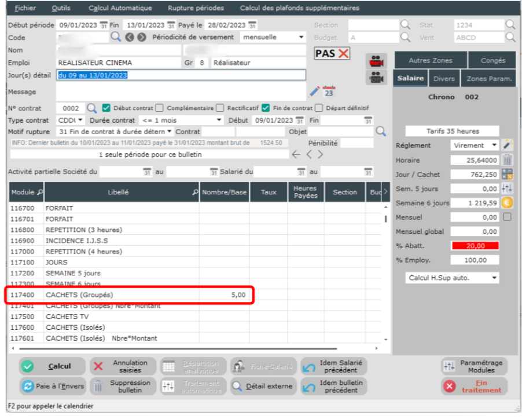The height and width of the screenshot is (420, 522).
Task: Click the magic wand icon beside Réglement
Action: [508, 145]
